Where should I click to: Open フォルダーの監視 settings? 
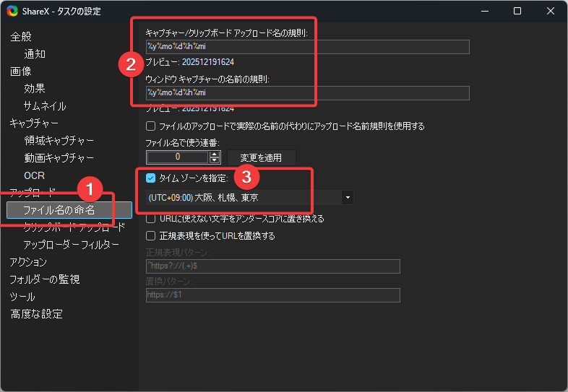click(x=44, y=279)
